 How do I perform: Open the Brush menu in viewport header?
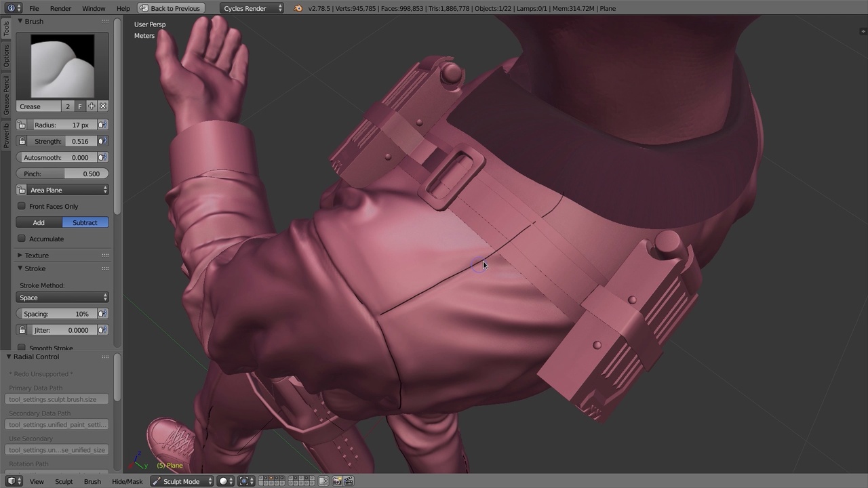click(x=92, y=481)
